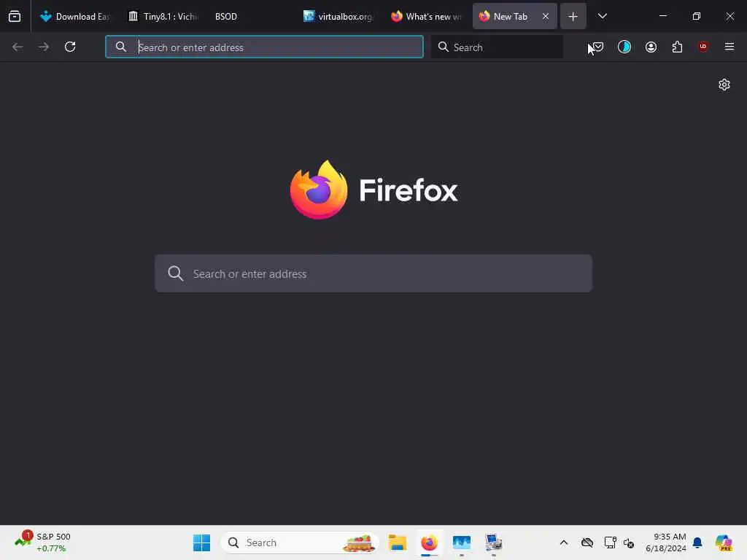Image resolution: width=747 pixels, height=560 pixels.
Task: Personalize new tab with gear icon
Action: 724,85
